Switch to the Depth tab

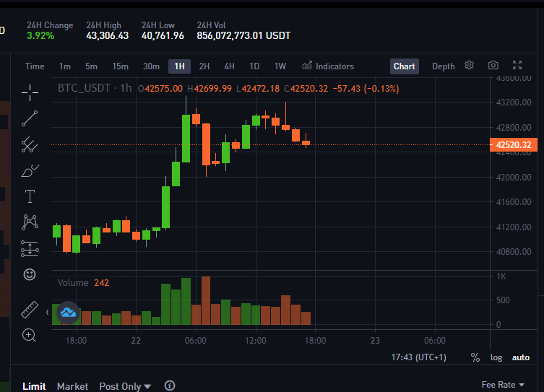(443, 66)
